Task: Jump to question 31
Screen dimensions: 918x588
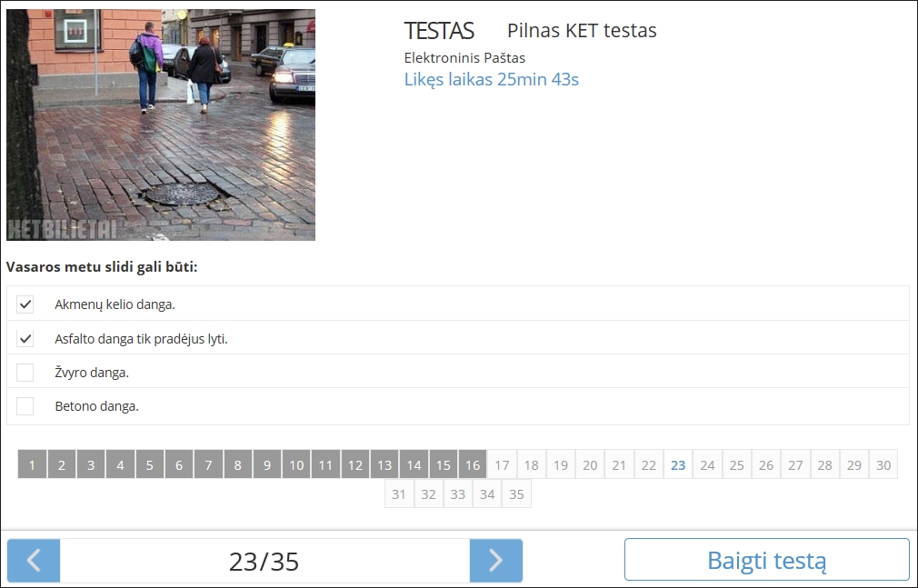Action: (399, 494)
